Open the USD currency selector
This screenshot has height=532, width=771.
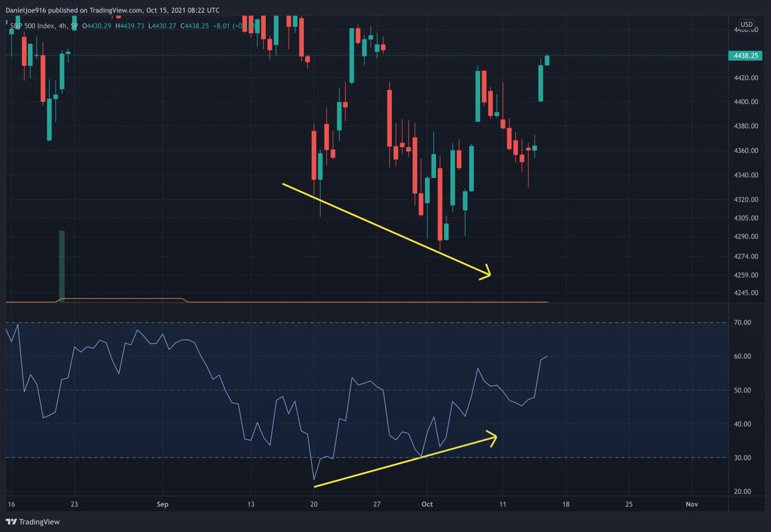click(746, 25)
